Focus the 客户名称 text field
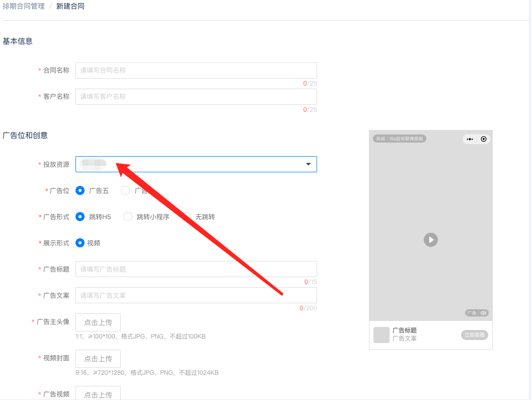 [x=196, y=97]
